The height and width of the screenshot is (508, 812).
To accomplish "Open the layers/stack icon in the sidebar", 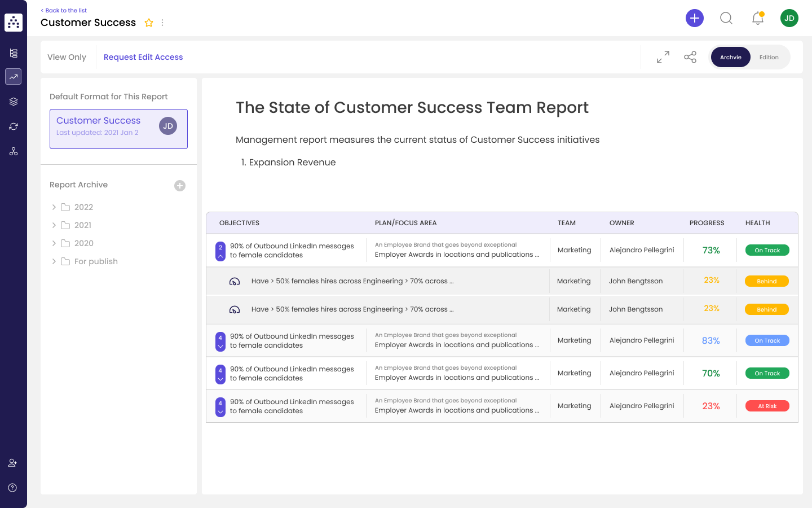I will pos(13,101).
